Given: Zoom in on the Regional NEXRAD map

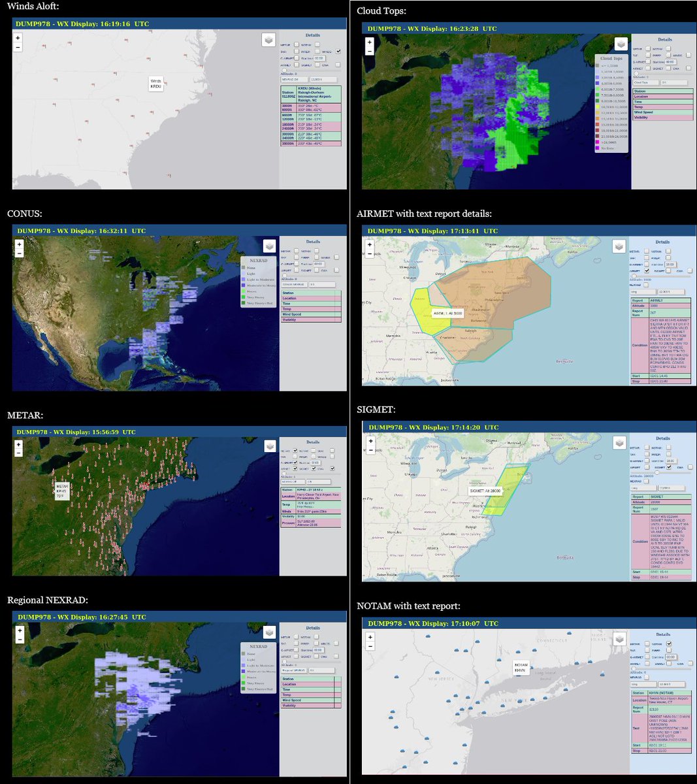Looking at the screenshot, I should (20, 631).
